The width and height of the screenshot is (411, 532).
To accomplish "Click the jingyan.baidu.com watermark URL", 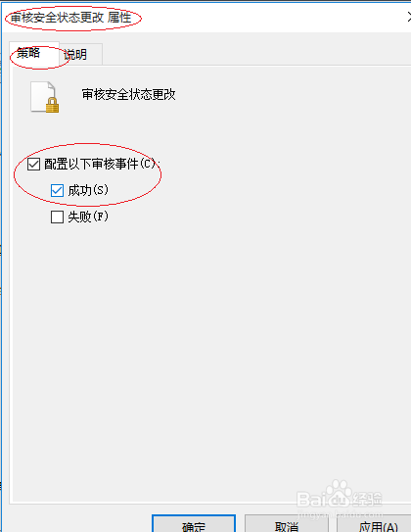I will tap(340, 514).
